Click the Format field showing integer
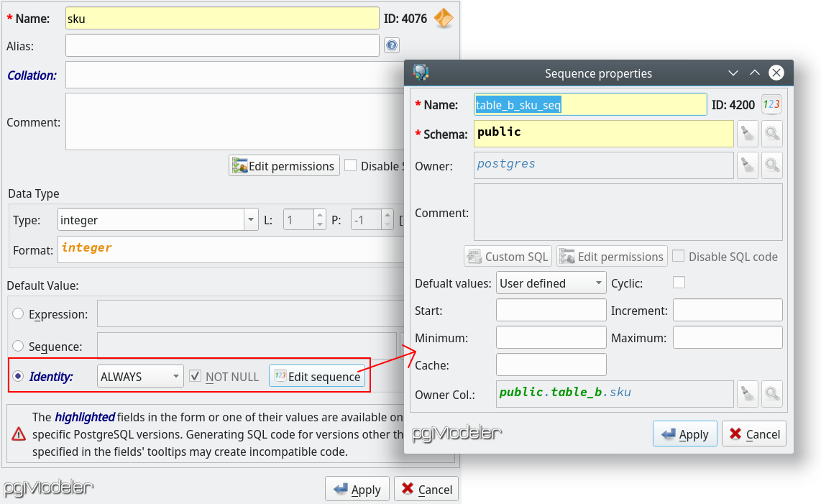821x504 pixels. [231, 249]
